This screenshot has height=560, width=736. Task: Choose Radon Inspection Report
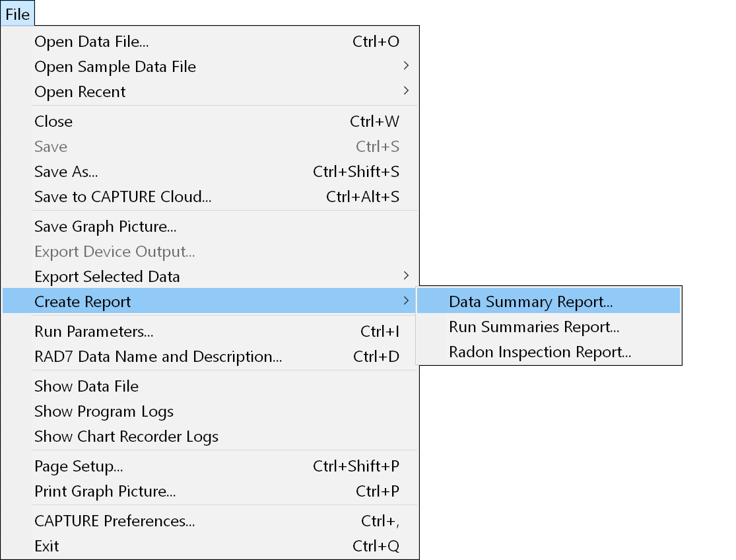point(540,352)
